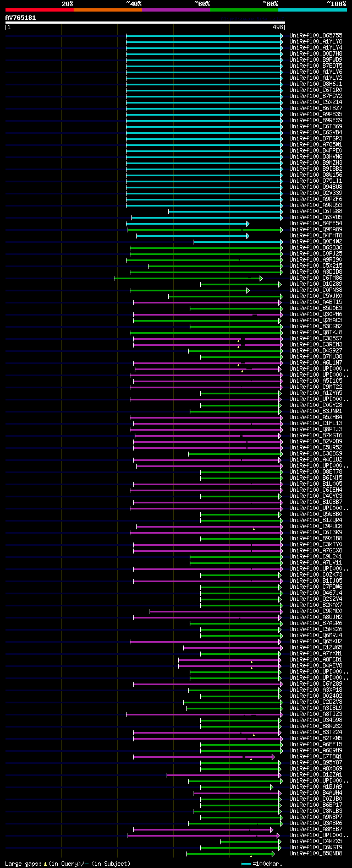This screenshot has height=868, width=352.
Task: Select UniRef100_C6T1R0 label
Action: 316,90
